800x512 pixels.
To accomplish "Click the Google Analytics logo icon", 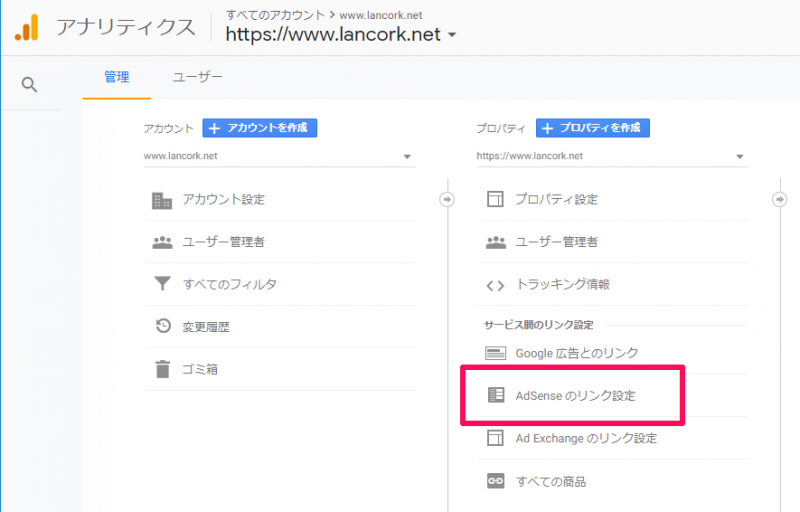I will (x=27, y=27).
